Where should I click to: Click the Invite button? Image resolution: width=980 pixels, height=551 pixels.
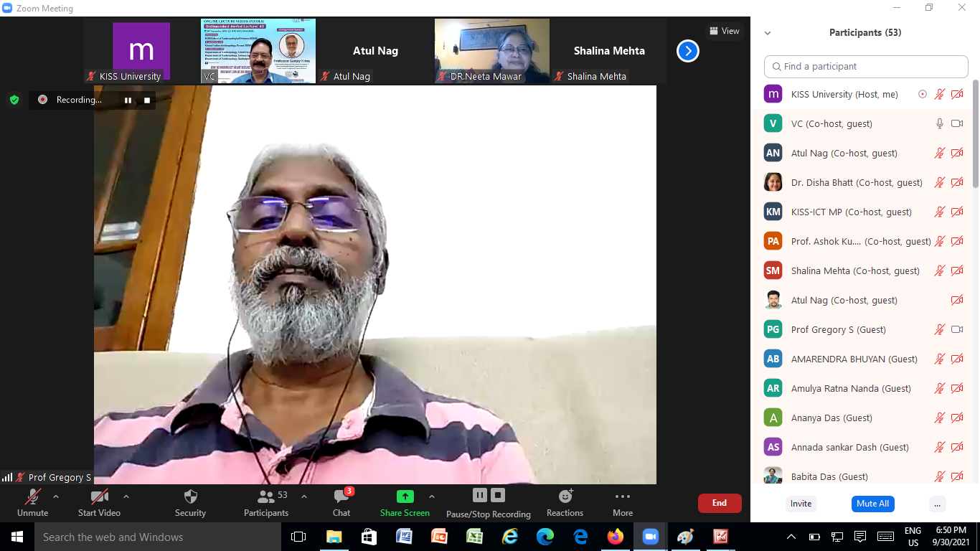[801, 504]
